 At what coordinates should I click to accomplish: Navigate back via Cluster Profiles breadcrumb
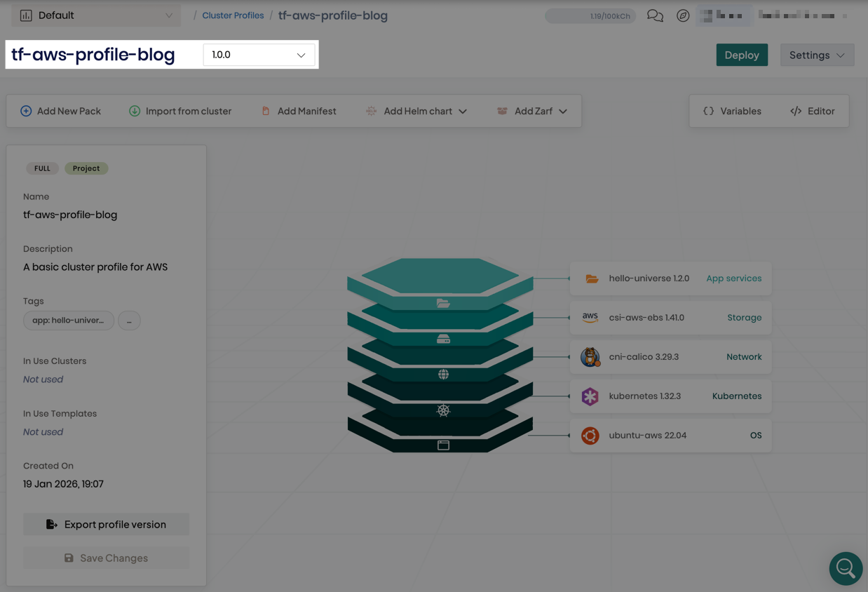click(232, 15)
